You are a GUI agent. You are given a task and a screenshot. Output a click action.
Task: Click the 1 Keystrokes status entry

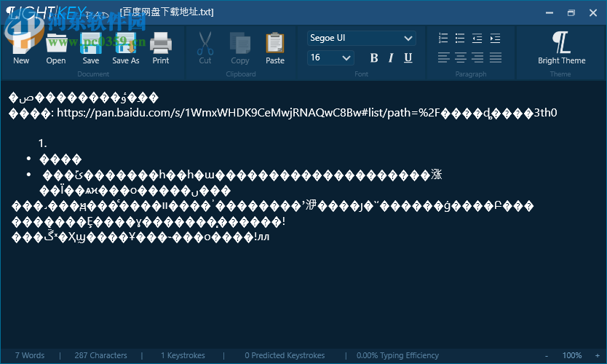183,355
